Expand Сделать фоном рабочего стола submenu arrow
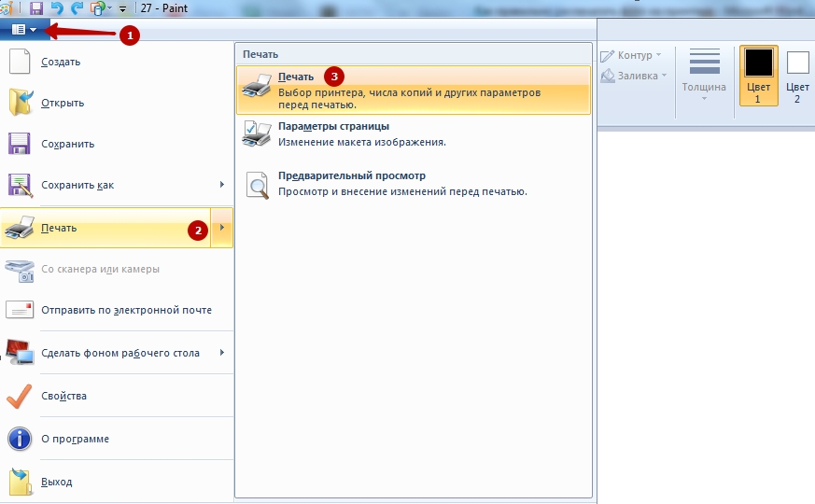The width and height of the screenshot is (815, 504). [x=222, y=353]
